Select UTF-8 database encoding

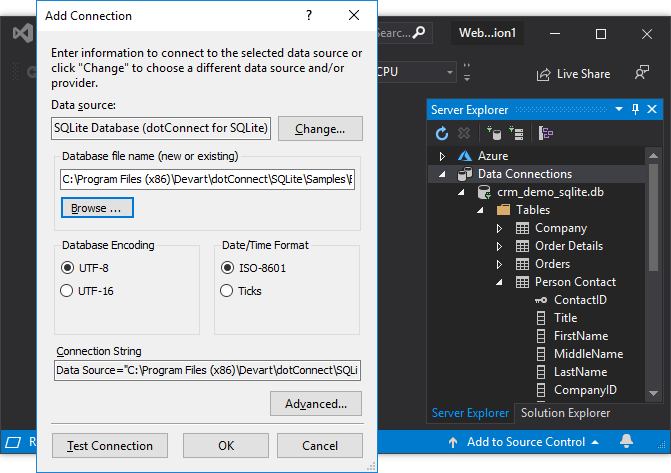coord(67,267)
